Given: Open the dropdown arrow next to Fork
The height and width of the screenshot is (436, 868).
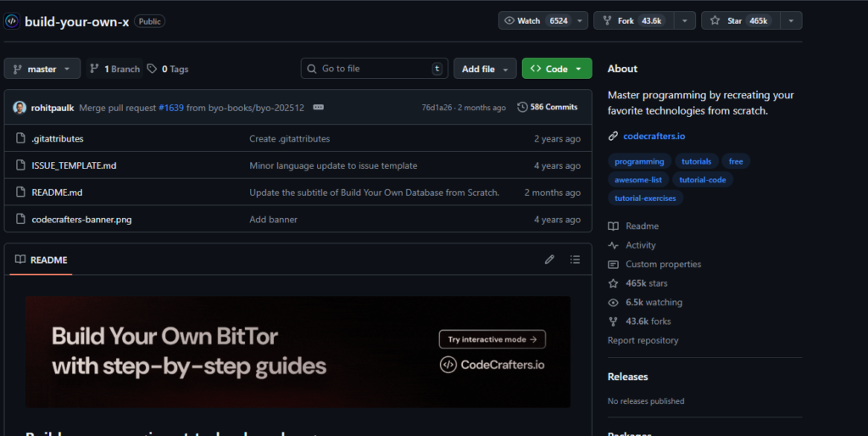Looking at the screenshot, I should click(685, 20).
